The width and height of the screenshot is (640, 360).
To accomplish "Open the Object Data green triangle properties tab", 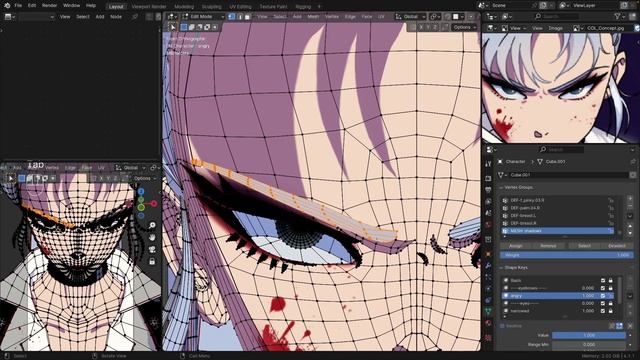I will (489, 311).
